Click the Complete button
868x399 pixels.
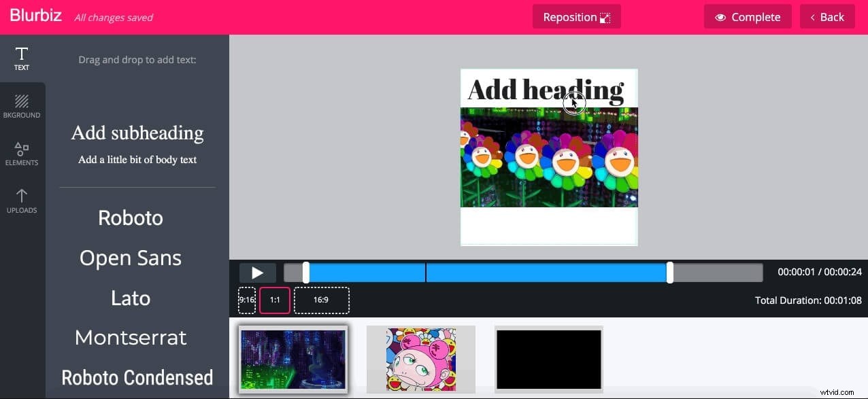point(748,17)
